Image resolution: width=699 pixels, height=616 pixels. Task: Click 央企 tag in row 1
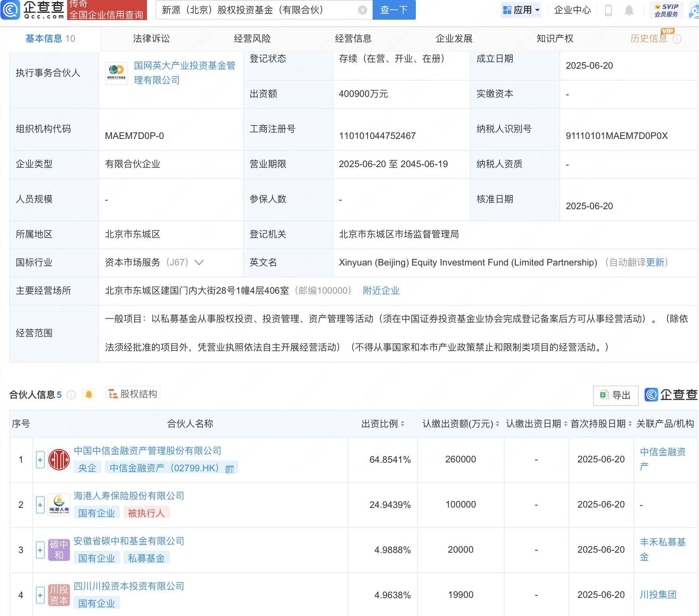(x=87, y=468)
